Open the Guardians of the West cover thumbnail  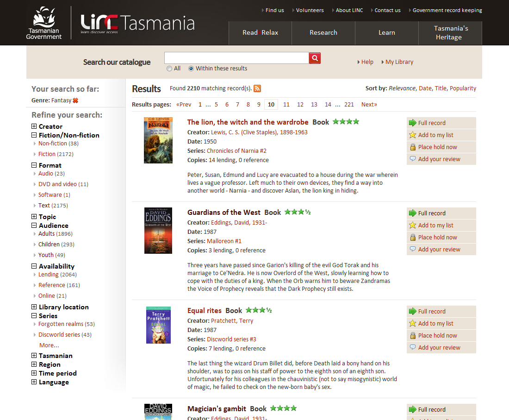(158, 230)
